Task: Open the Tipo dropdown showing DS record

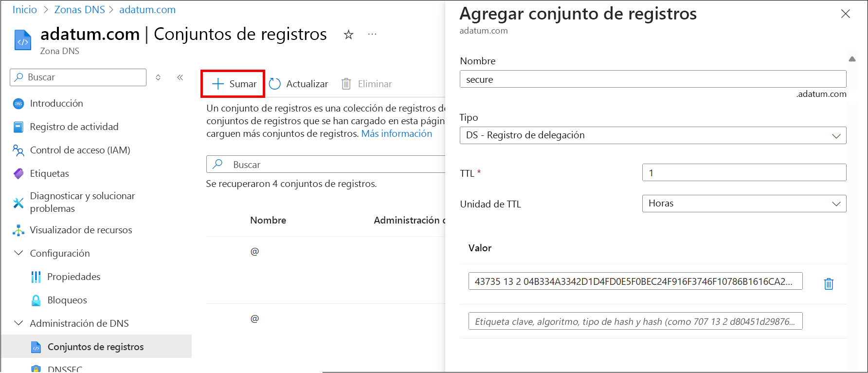Action: (653, 135)
